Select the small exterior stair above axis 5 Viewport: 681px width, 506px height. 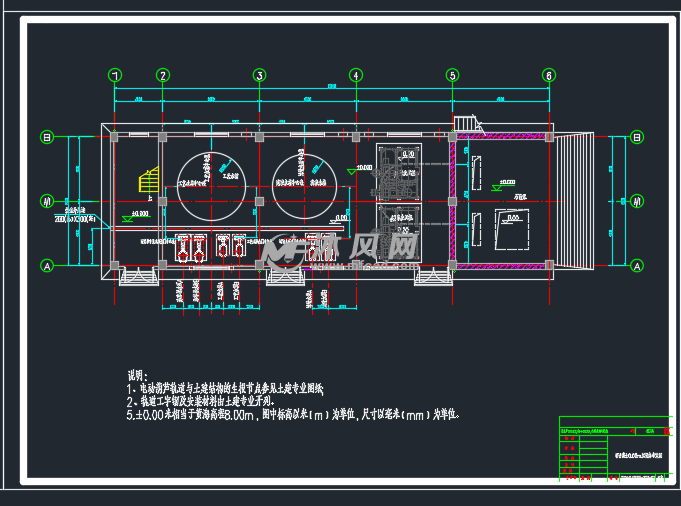[468, 123]
